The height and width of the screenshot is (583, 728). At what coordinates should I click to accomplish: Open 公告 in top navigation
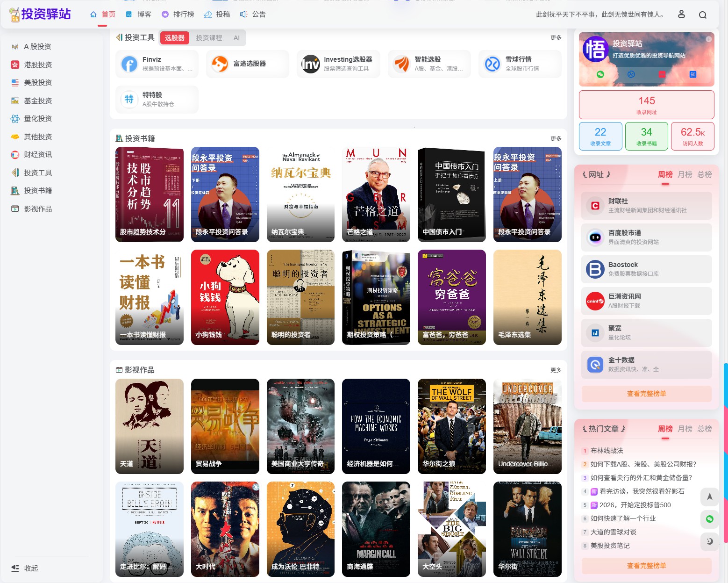pos(253,14)
